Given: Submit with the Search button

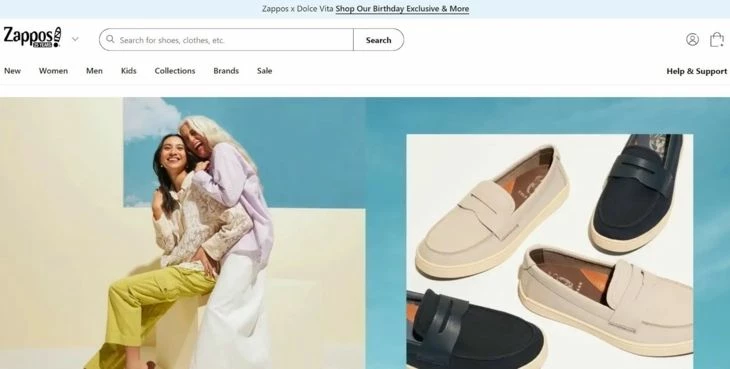Looking at the screenshot, I should (x=379, y=40).
